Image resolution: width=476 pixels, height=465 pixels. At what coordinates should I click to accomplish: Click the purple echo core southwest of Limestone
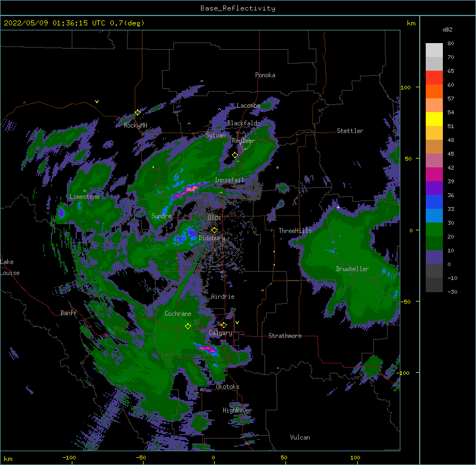61,213
